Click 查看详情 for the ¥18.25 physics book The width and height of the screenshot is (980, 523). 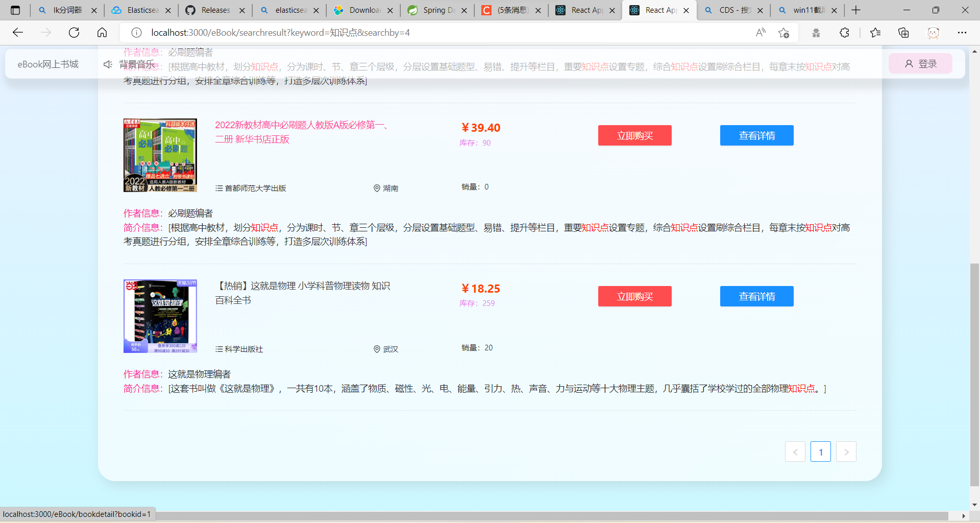coord(756,296)
